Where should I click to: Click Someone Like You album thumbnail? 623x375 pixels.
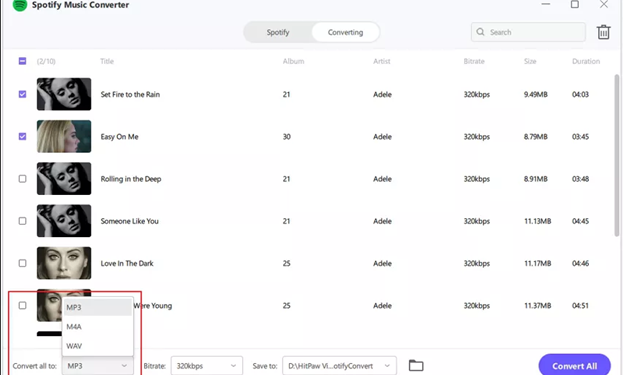coord(64,221)
